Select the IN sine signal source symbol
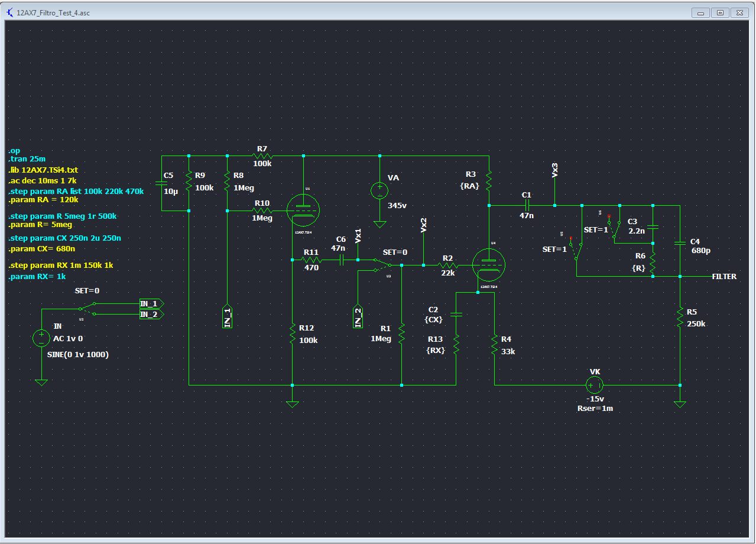756x544 pixels. click(41, 338)
